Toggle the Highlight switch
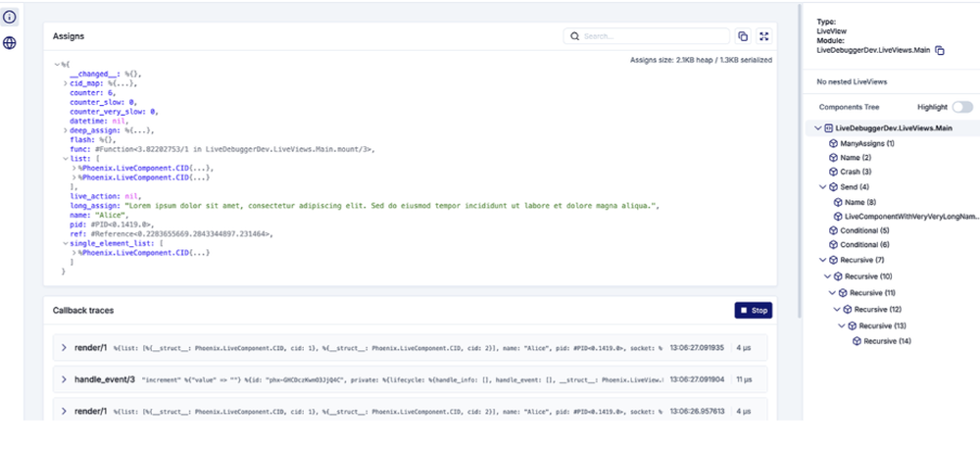The height and width of the screenshot is (452, 980). tap(962, 107)
